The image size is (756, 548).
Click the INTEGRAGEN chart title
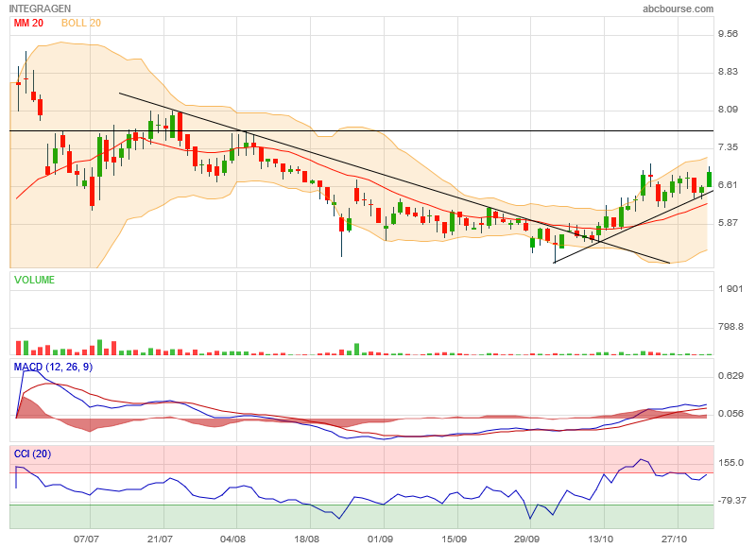pyautogui.click(x=40, y=9)
